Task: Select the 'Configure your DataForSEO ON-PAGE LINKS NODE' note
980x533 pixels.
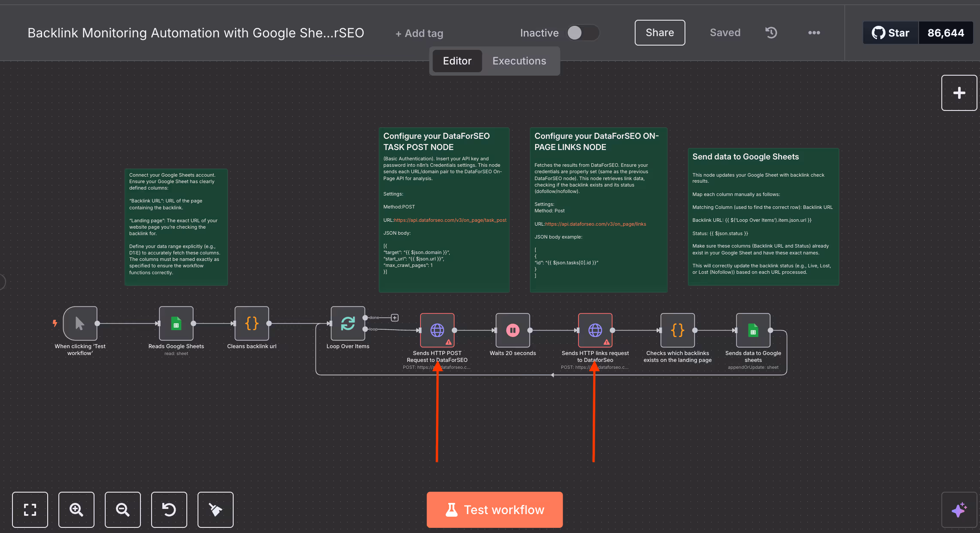Action: coord(599,210)
